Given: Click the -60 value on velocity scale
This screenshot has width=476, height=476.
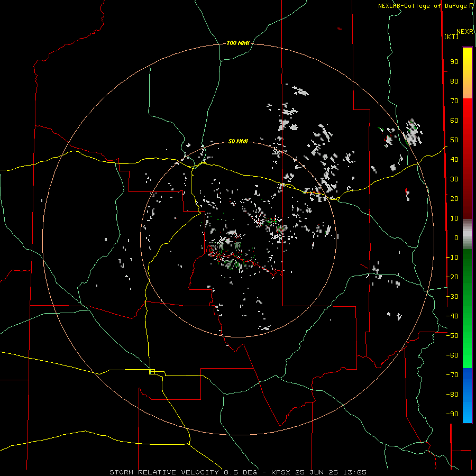Looking at the screenshot, I should pos(452,355).
